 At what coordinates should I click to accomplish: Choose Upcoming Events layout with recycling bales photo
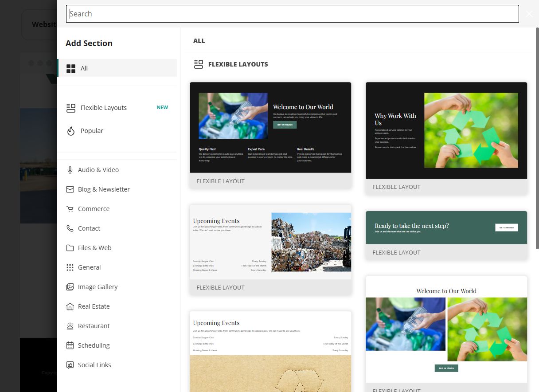coord(270,250)
